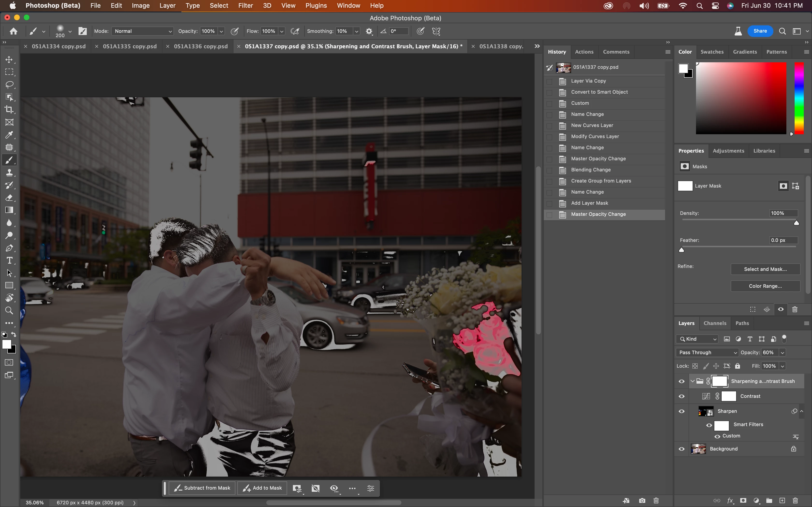This screenshot has width=812, height=507.
Task: Select the Eyedropper tool
Action: click(9, 135)
